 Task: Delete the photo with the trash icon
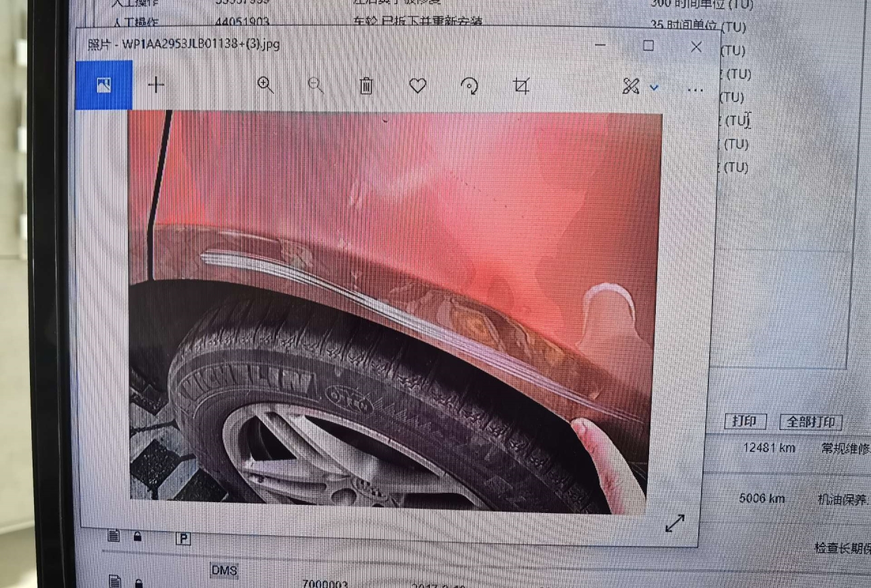[x=366, y=86]
